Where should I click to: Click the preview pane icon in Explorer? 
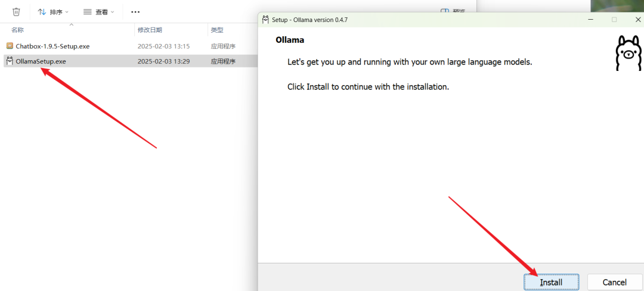(445, 11)
